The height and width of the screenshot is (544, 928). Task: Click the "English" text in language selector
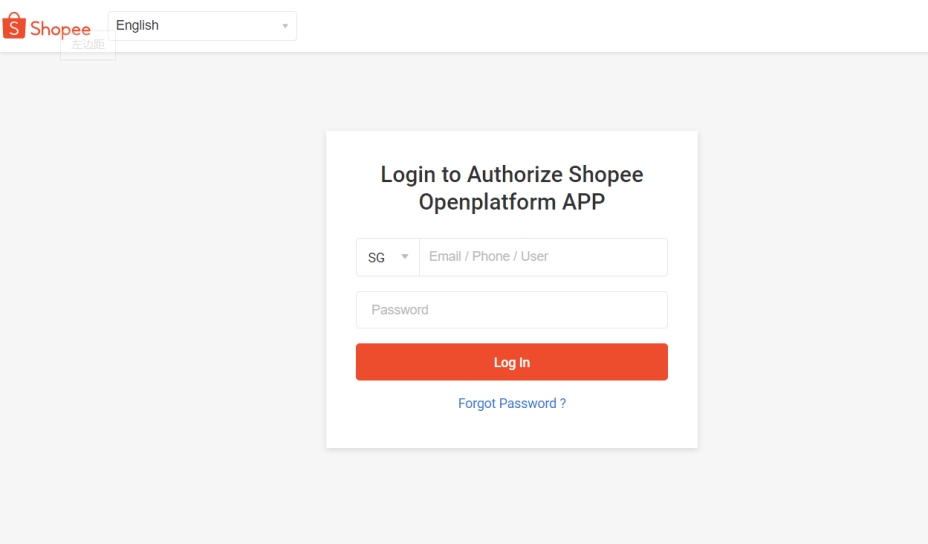(x=138, y=26)
